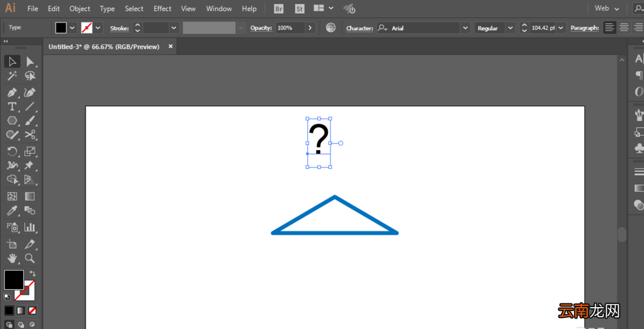This screenshot has height=329, width=644.
Task: Select the Width/Warp tool
Action: (x=12, y=165)
